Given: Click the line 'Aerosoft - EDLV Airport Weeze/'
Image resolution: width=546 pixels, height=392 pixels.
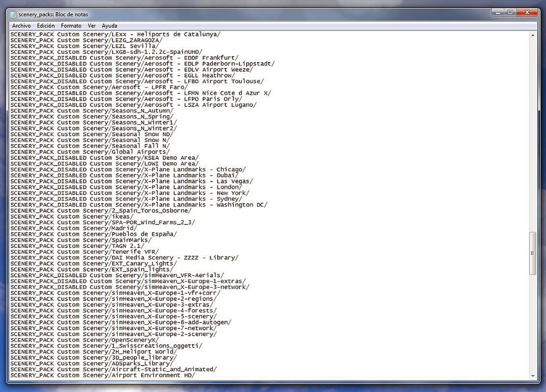Looking at the screenshot, I should point(131,70).
